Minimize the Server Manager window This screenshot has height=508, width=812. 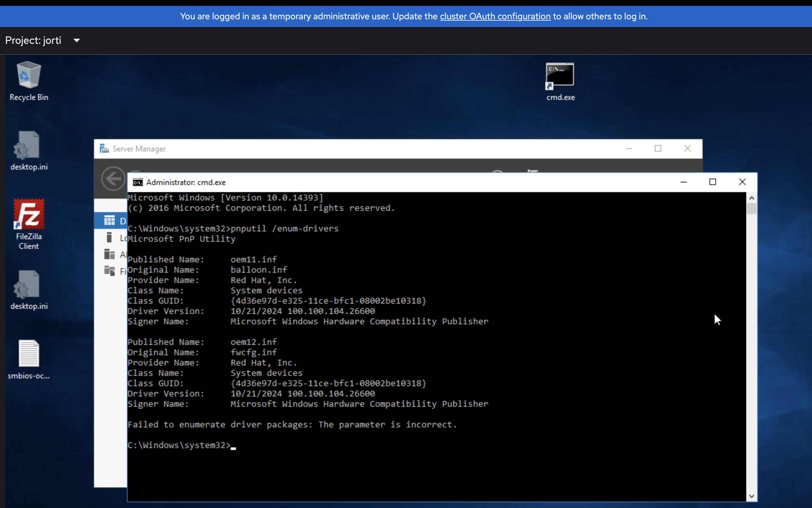click(x=629, y=149)
